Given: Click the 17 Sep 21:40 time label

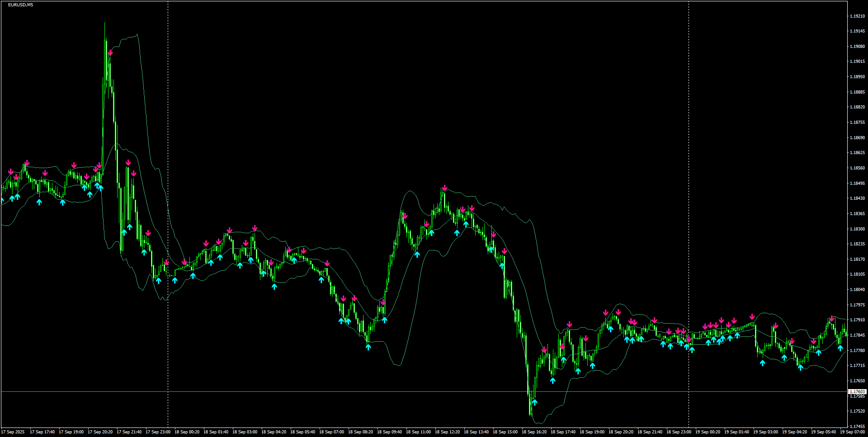Looking at the screenshot, I should 129,432.
